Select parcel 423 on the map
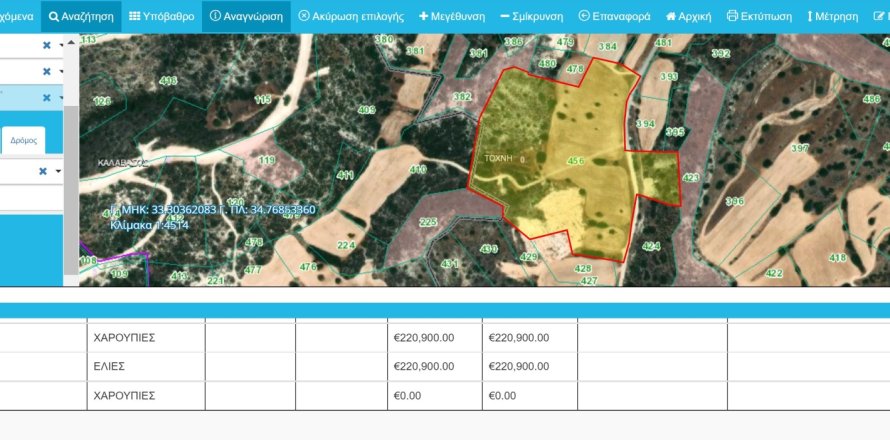Viewport: 890px width, 440px height. [690, 178]
